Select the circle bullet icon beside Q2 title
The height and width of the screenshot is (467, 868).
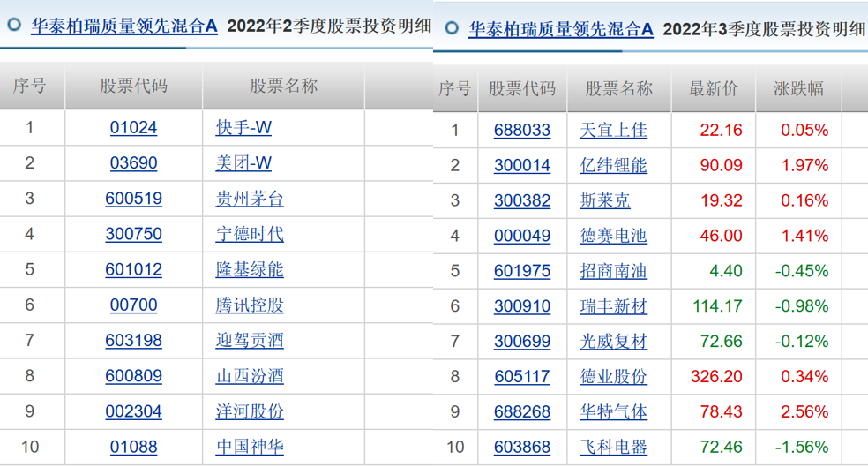[x=14, y=25]
